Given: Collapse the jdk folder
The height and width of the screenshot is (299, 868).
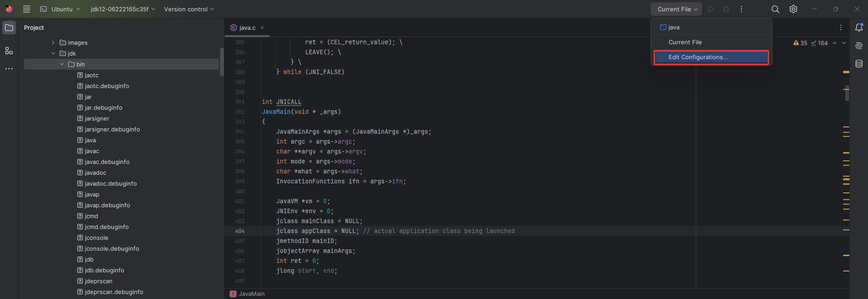Looking at the screenshot, I should [53, 53].
